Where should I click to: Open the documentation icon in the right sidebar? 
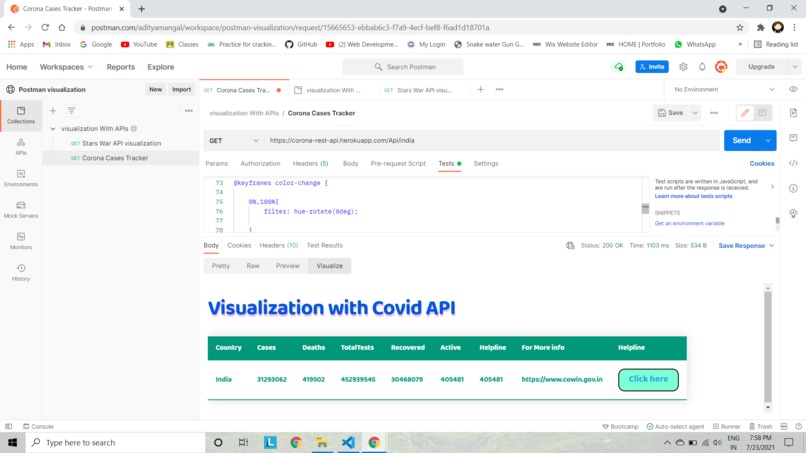[793, 113]
